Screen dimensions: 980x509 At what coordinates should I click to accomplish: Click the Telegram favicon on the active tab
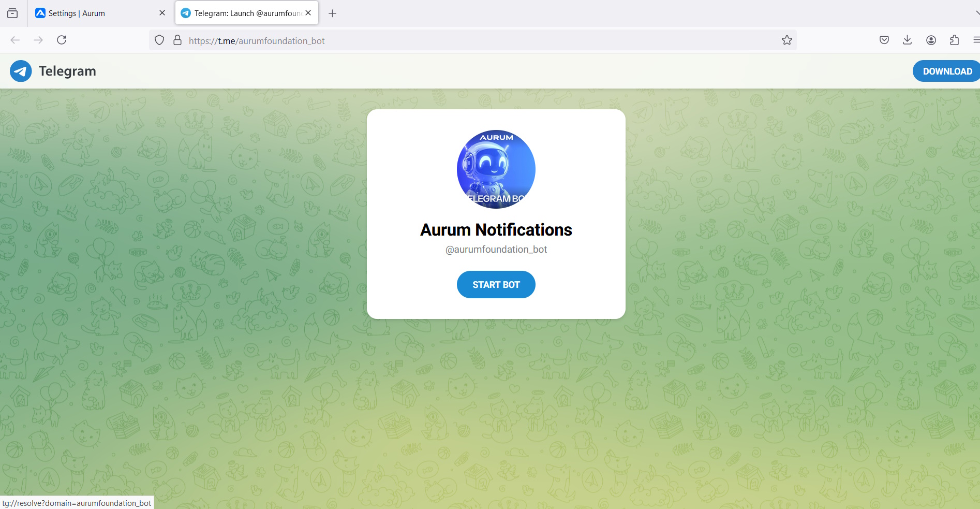186,13
